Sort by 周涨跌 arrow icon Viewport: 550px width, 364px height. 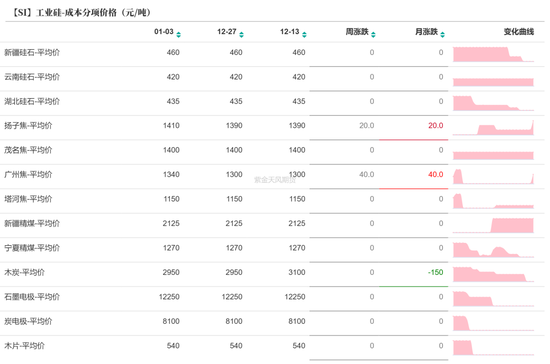(x=373, y=34)
